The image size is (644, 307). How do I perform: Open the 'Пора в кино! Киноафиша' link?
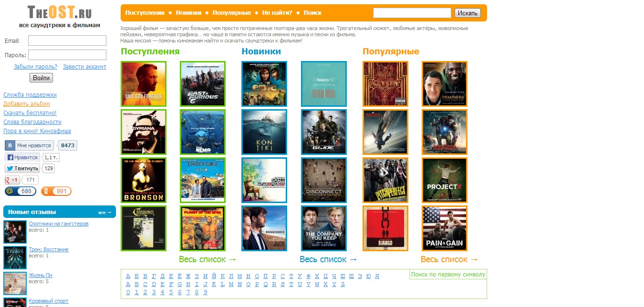(x=37, y=131)
